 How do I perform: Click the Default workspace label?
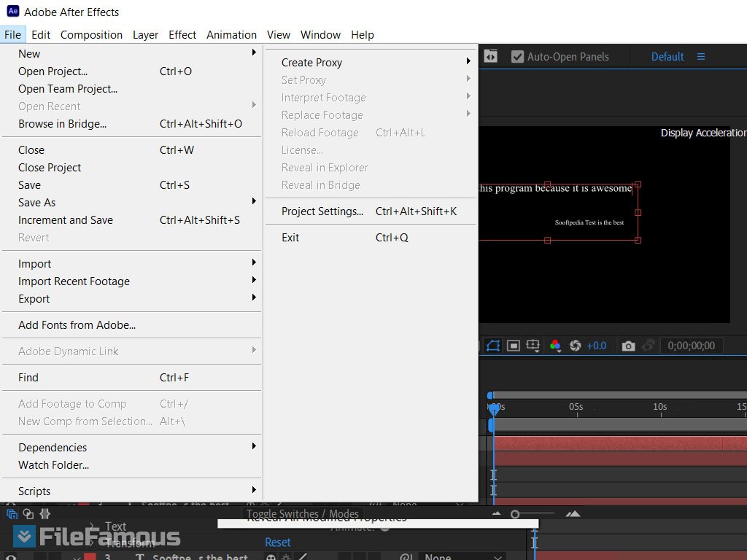coord(667,57)
